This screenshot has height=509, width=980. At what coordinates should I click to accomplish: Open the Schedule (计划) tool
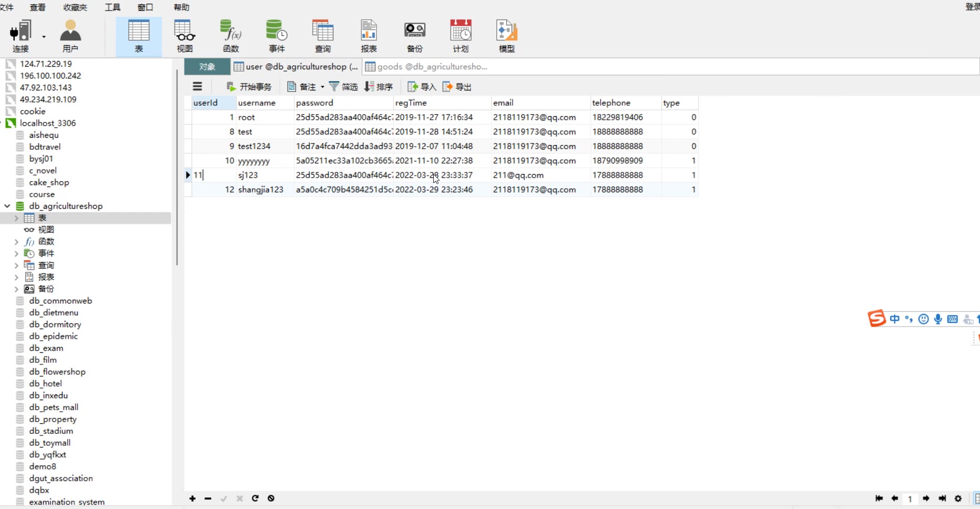pos(461,36)
